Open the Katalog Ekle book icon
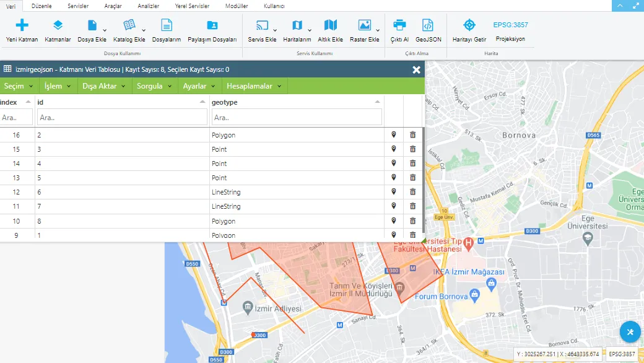Viewport: 644px width, 363px height. coord(129,25)
